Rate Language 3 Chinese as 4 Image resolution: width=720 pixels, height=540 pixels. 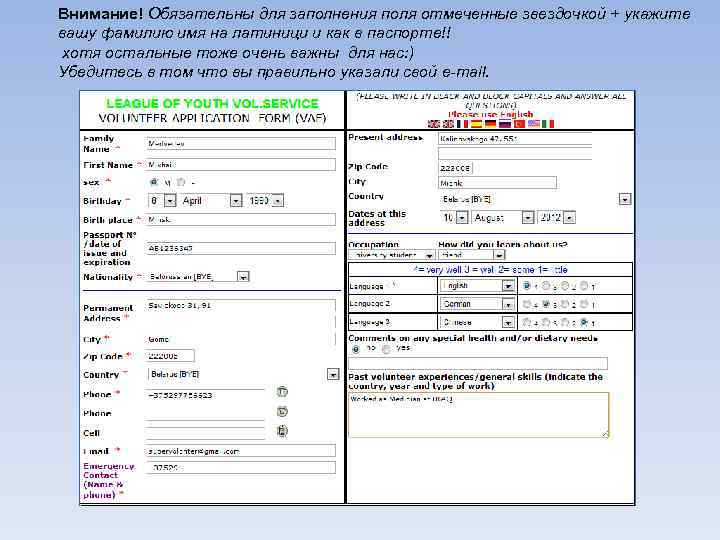[527, 322]
